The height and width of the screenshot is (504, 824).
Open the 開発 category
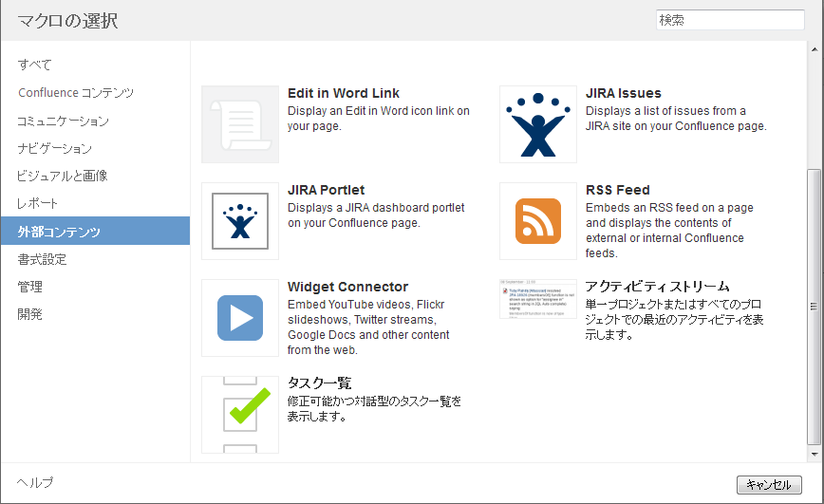pos(30,314)
